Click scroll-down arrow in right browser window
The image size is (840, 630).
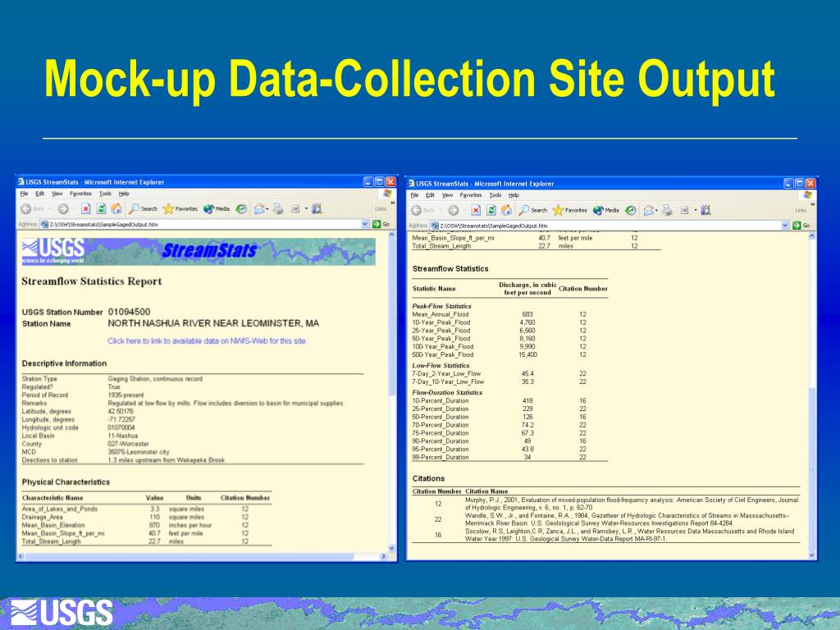pyautogui.click(x=811, y=555)
